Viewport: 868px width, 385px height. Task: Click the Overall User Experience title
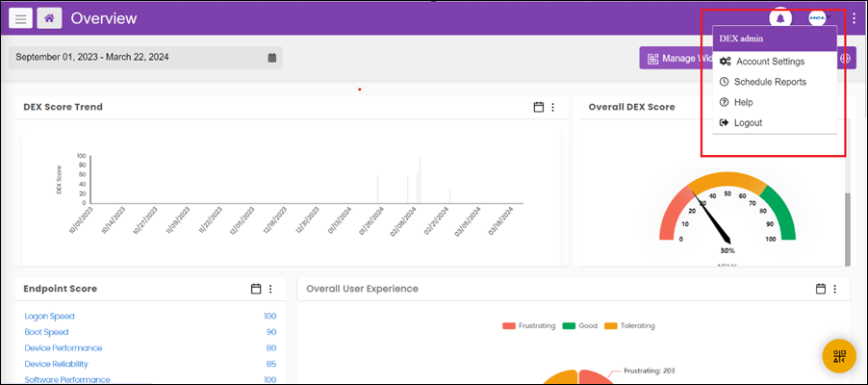click(362, 289)
